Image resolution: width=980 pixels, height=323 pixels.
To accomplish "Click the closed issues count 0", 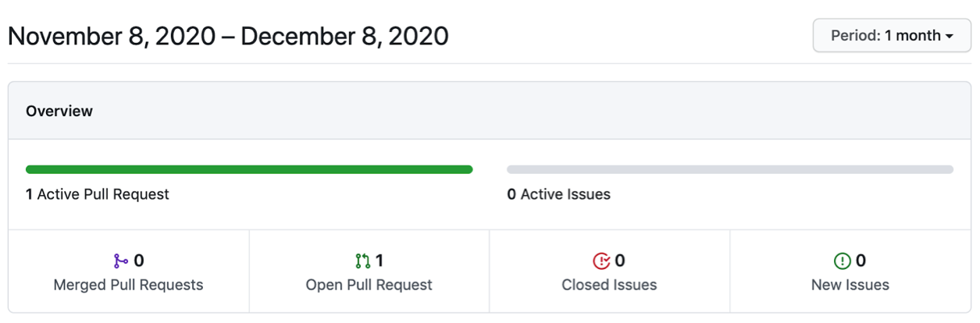I will coord(620,261).
